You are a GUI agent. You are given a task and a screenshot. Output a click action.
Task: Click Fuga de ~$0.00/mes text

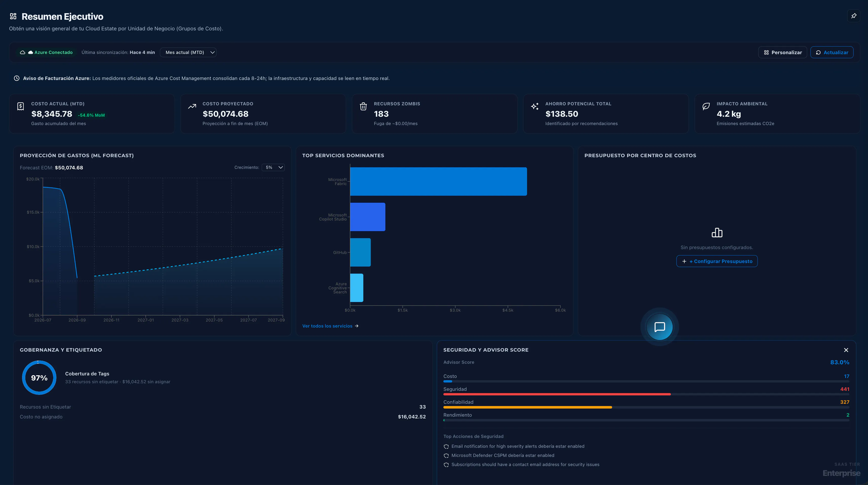395,124
